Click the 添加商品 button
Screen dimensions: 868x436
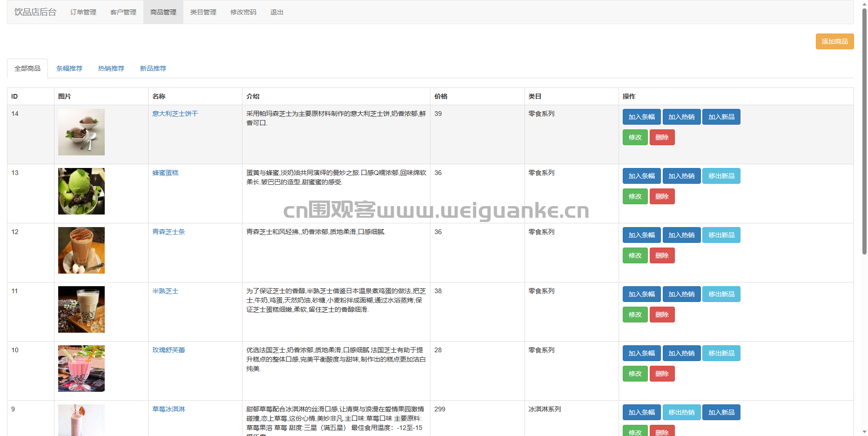[834, 41]
